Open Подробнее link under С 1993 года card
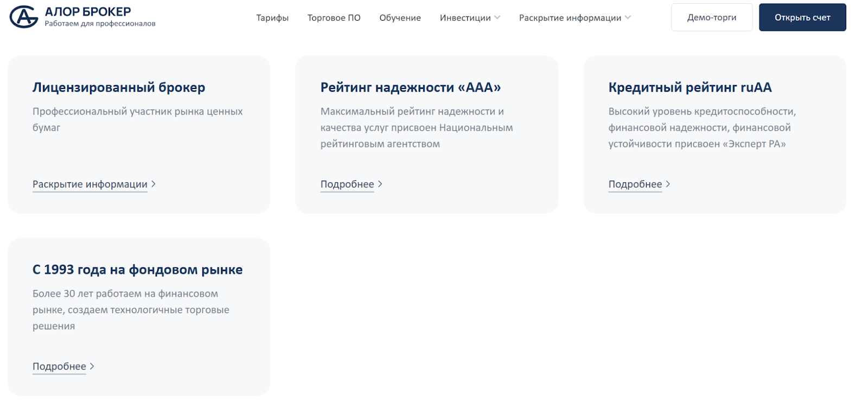The width and height of the screenshot is (868, 401). coord(59,366)
